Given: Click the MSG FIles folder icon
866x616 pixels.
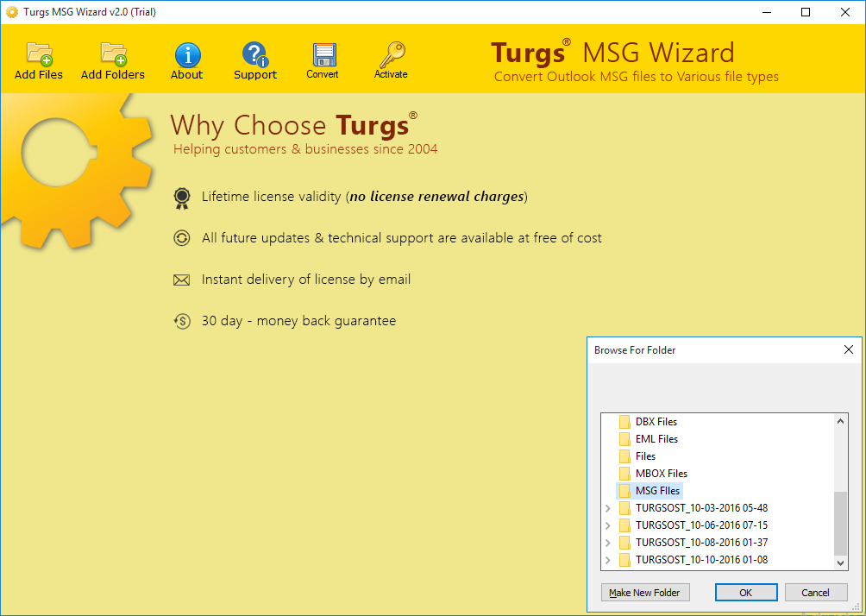Looking at the screenshot, I should 624,491.
